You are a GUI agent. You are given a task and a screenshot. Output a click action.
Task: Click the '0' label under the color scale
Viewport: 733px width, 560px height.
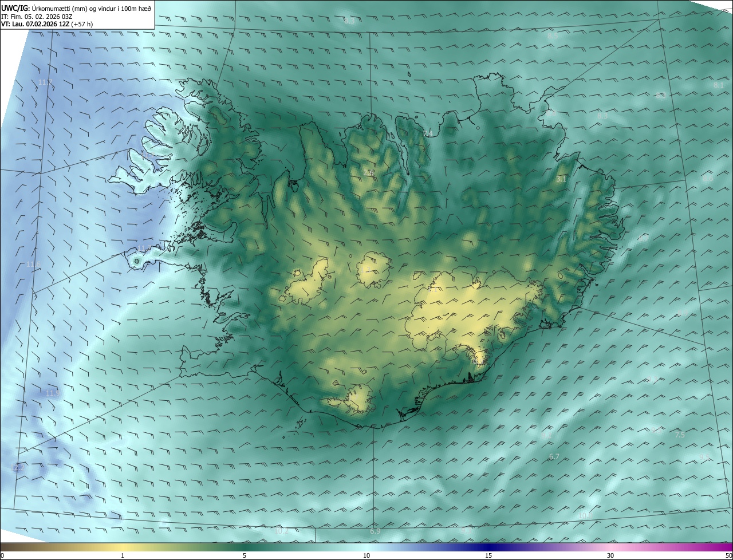(2, 555)
